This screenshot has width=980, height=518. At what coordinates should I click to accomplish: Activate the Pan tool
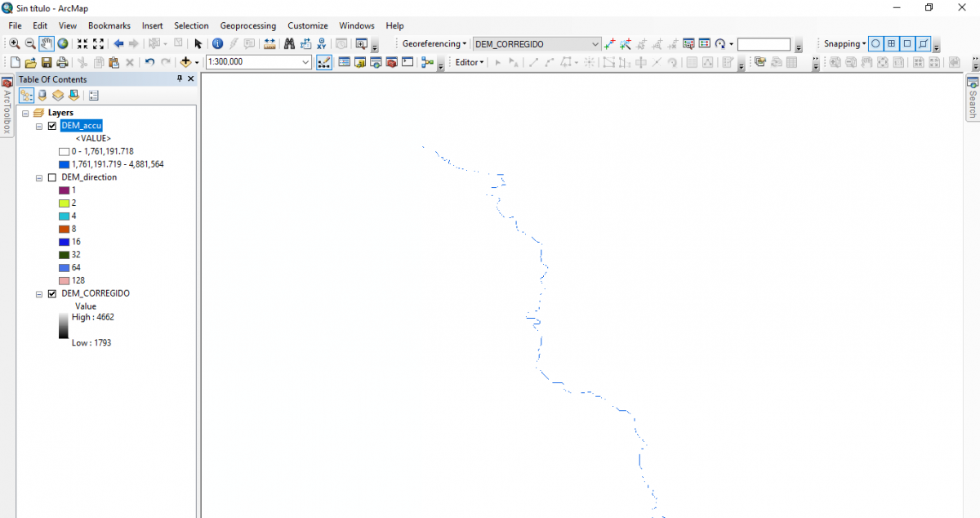pyautogui.click(x=46, y=43)
